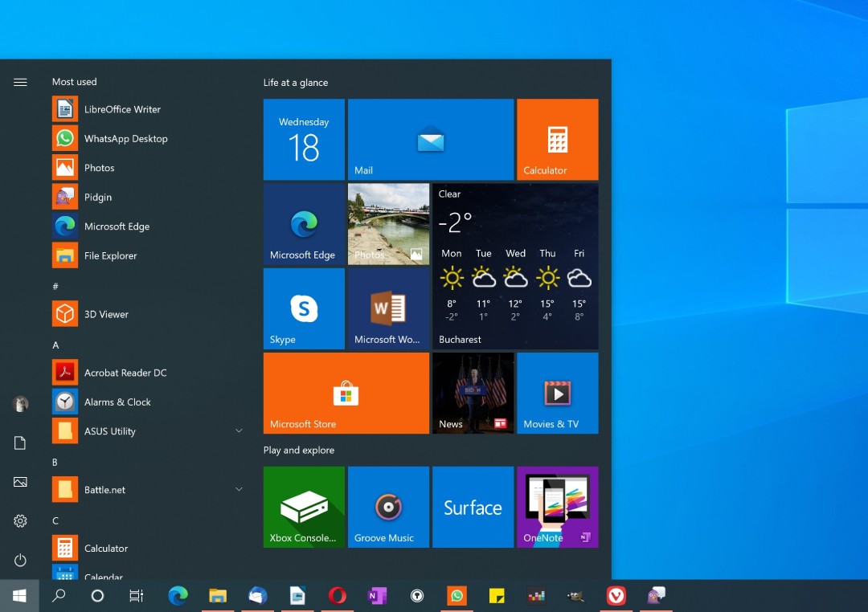Select the Play and explore group title
Screen dimensions: 868x612
click(299, 450)
